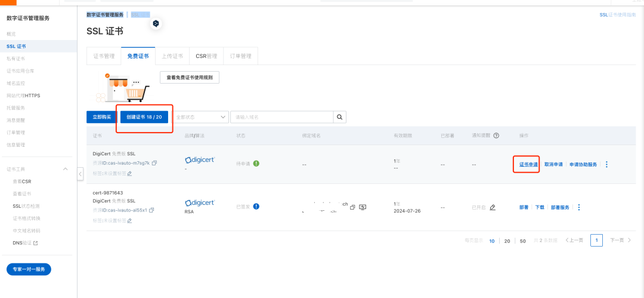Click monitor icon beside bound domain
The image size is (644, 298).
[363, 207]
